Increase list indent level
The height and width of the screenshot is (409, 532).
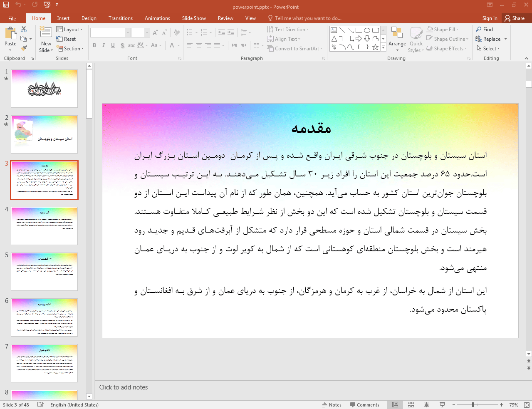click(x=231, y=32)
